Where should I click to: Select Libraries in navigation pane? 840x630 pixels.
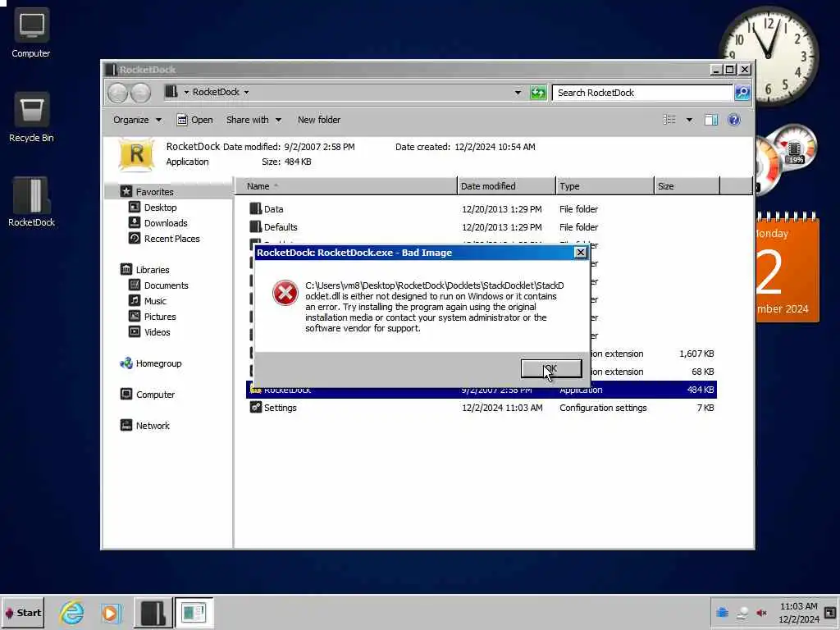point(144,269)
